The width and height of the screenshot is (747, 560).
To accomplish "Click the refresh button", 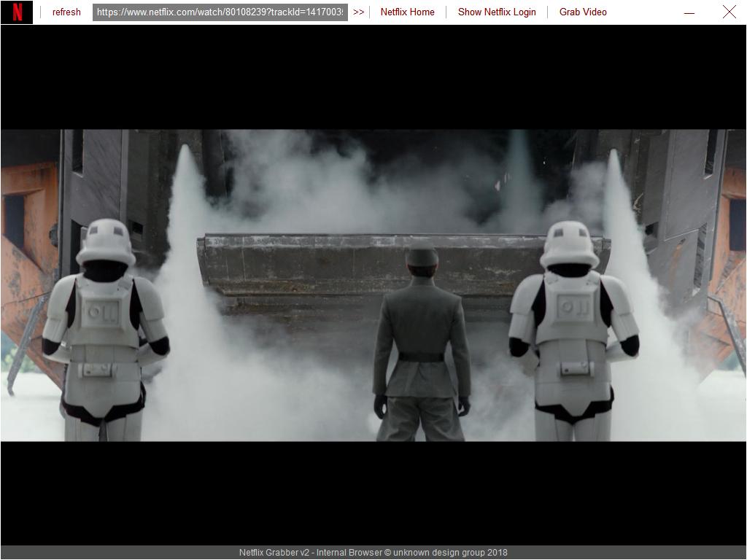I will 66,12.
